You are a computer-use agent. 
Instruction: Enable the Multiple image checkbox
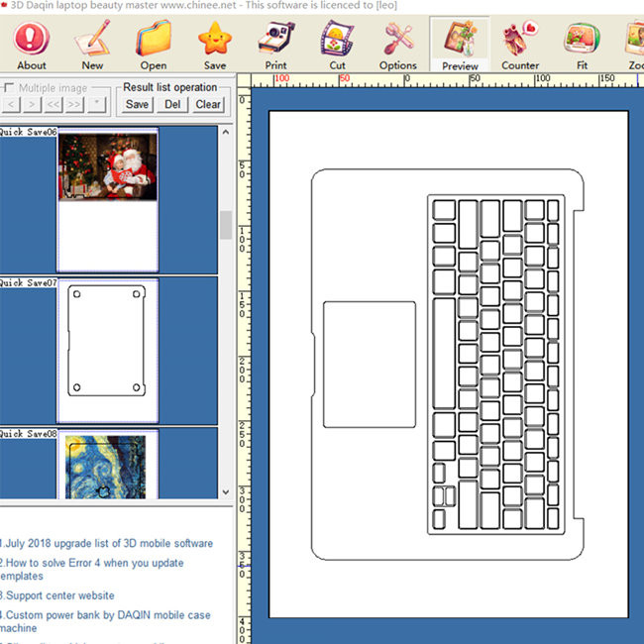pos(8,88)
